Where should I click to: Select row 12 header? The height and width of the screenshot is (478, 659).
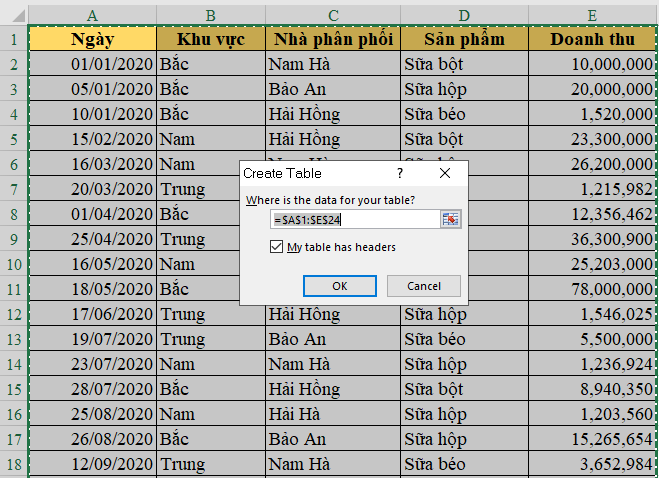[14, 314]
